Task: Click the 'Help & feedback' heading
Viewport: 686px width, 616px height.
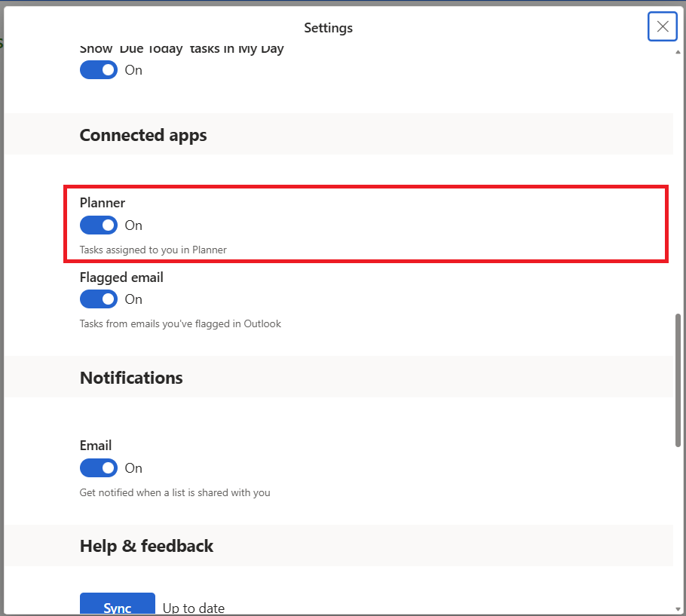Action: (146, 546)
